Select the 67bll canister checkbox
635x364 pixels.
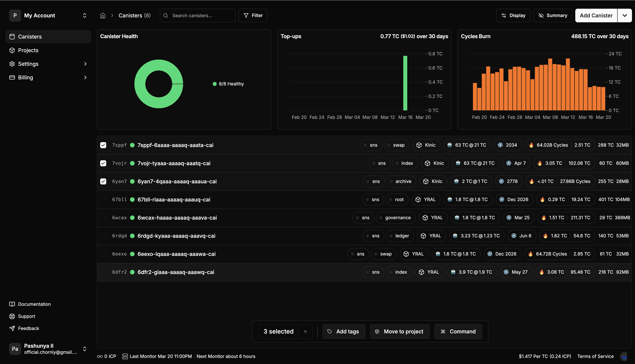click(103, 200)
